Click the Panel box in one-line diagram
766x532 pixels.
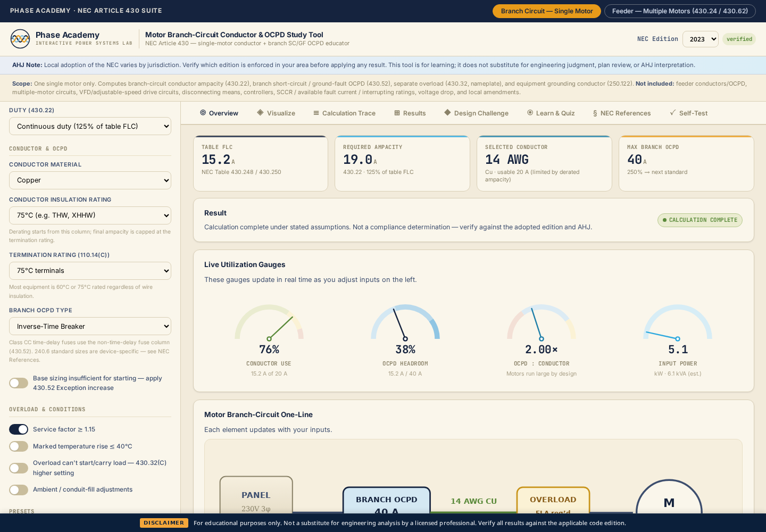256,495
